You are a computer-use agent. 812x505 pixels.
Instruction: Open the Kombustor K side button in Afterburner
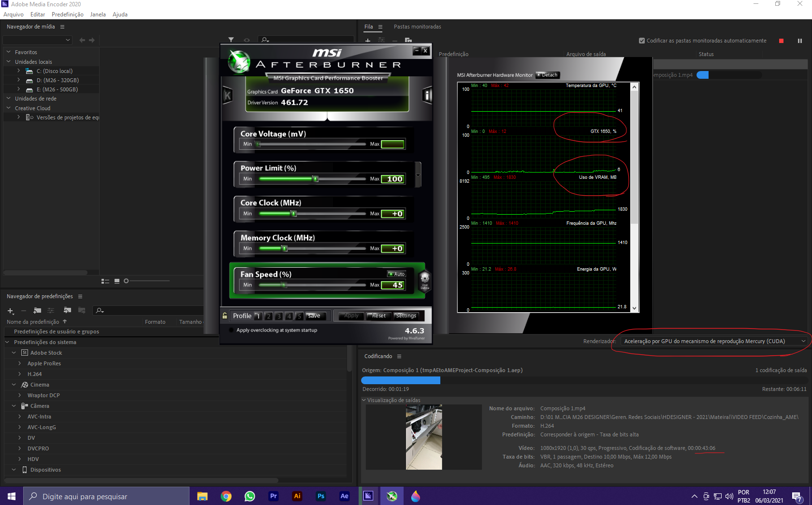pos(228,95)
